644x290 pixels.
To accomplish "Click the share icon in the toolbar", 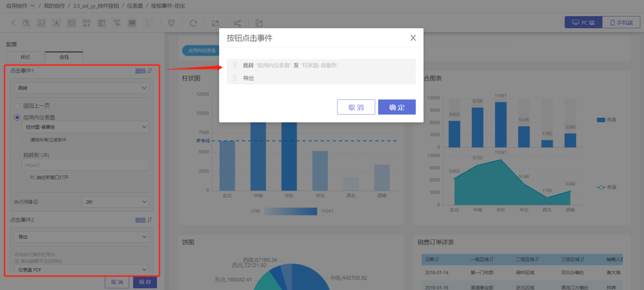I will (x=237, y=23).
